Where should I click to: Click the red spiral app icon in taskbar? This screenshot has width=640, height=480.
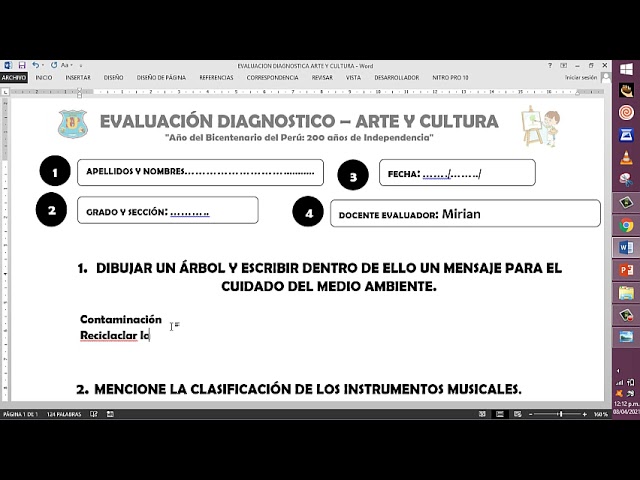(x=626, y=112)
